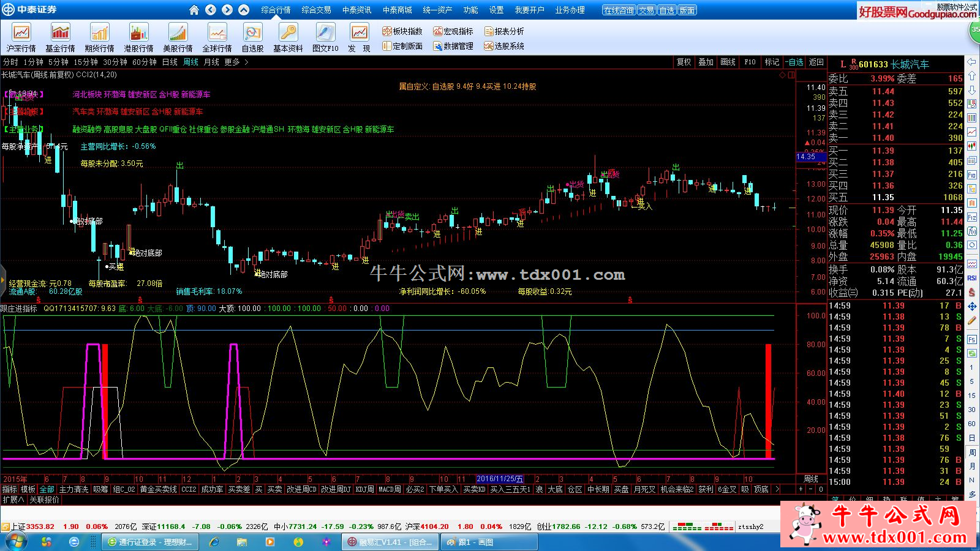The width and height of the screenshot is (980, 551).
Task: Open 选股系统 stock screener
Action: tap(504, 46)
